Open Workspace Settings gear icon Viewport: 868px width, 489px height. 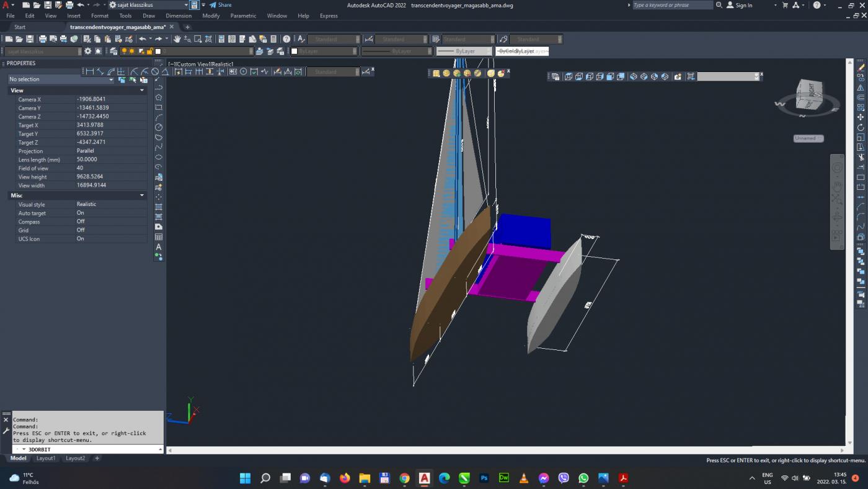pos(88,52)
